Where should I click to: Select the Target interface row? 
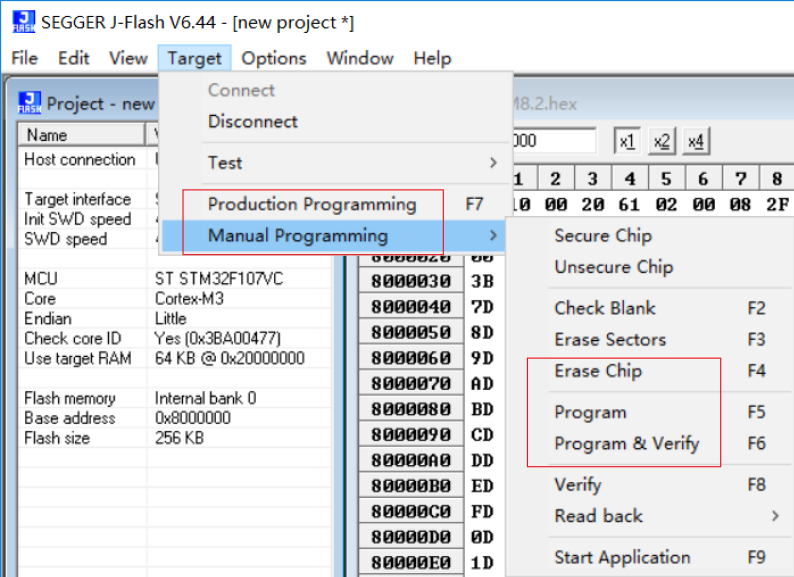(x=77, y=199)
